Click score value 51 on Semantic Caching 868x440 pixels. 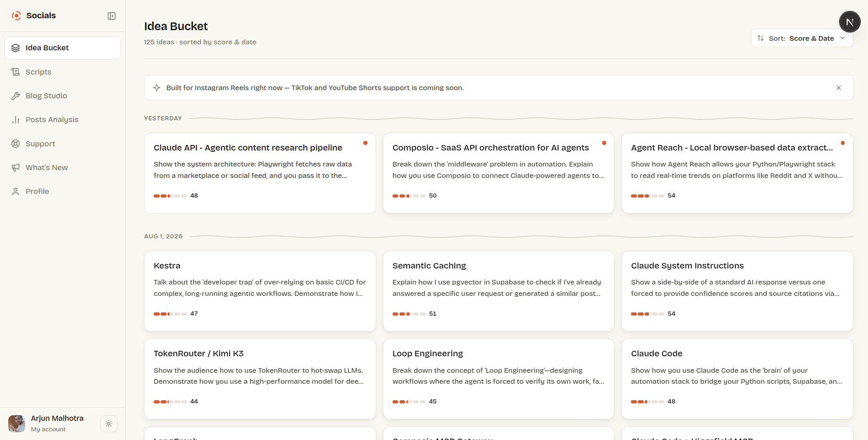click(433, 314)
